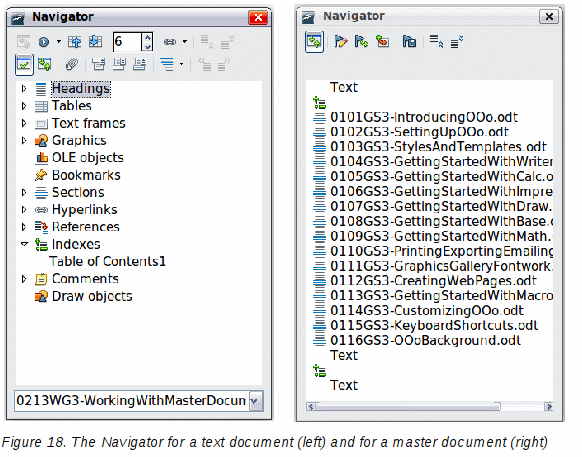Click the Insert icon in master Navigator
This screenshot has width=582, height=457.
(382, 41)
